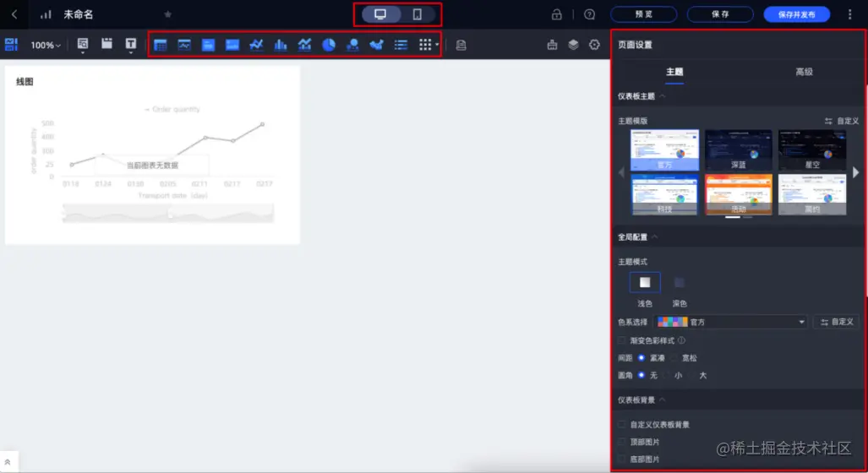Image resolution: width=868 pixels, height=473 pixels.
Task: Show next theme templates with right arrow
Action: point(856,172)
